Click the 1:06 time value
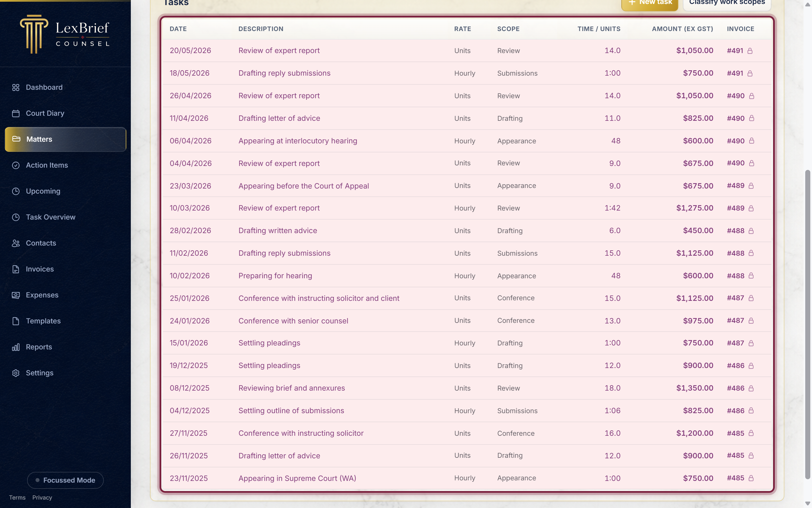812x508 pixels. point(612,411)
